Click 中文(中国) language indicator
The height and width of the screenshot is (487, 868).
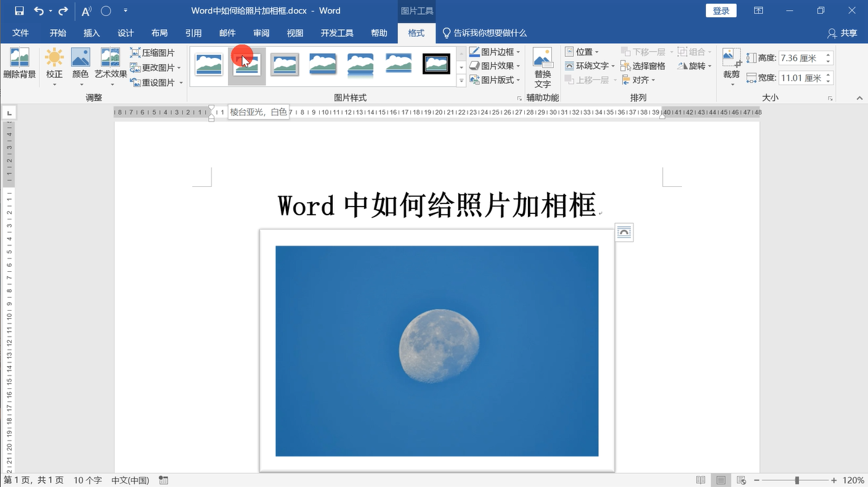click(130, 480)
